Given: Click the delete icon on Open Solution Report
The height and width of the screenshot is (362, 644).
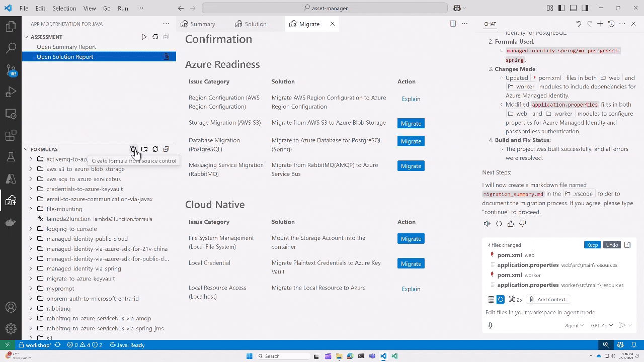Looking at the screenshot, I should click(x=167, y=56).
